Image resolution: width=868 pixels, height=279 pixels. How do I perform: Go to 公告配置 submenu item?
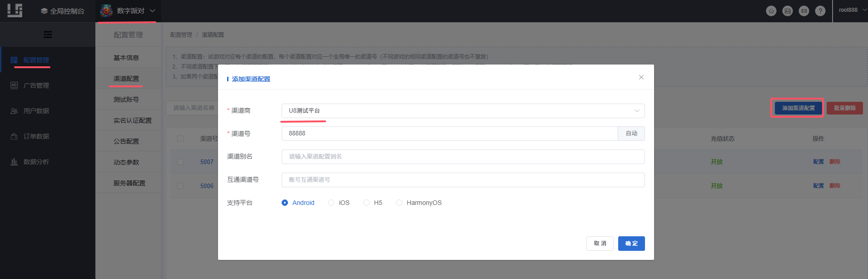pyautogui.click(x=126, y=141)
